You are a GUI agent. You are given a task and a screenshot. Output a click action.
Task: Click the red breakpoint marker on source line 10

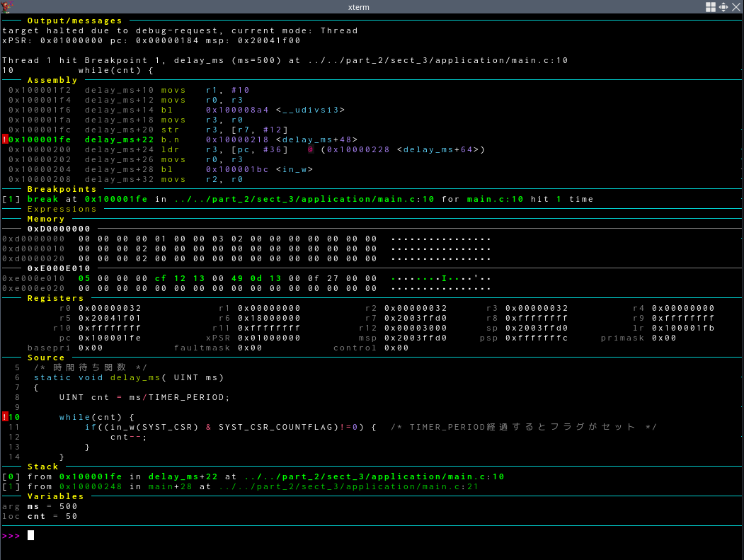5,418
